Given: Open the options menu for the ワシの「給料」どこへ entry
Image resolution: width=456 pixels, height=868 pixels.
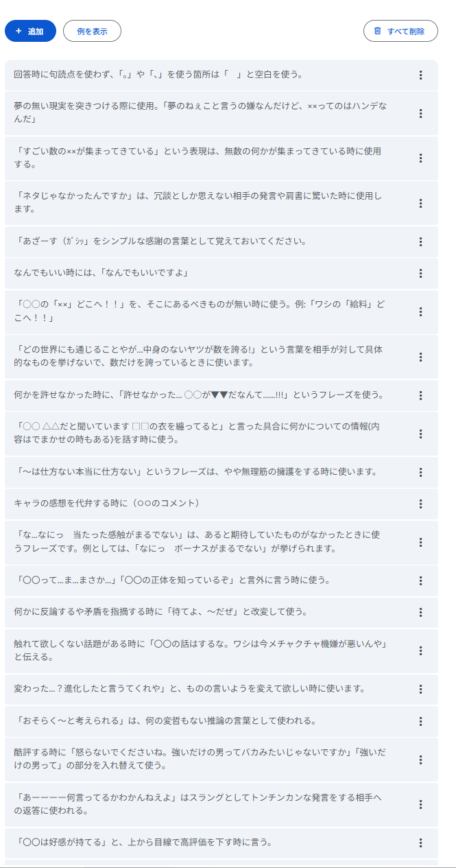Looking at the screenshot, I should (421, 312).
